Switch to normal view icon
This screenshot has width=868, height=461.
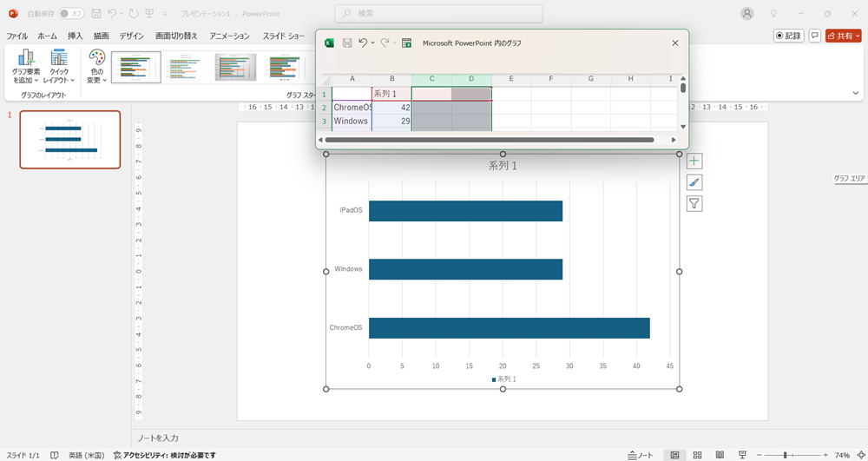[674, 455]
